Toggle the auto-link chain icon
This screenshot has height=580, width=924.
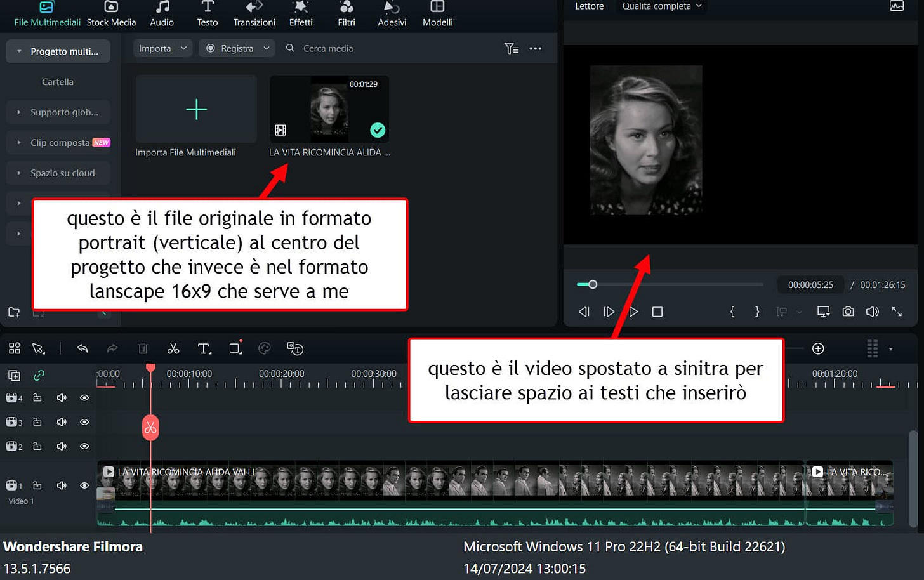[x=39, y=375]
